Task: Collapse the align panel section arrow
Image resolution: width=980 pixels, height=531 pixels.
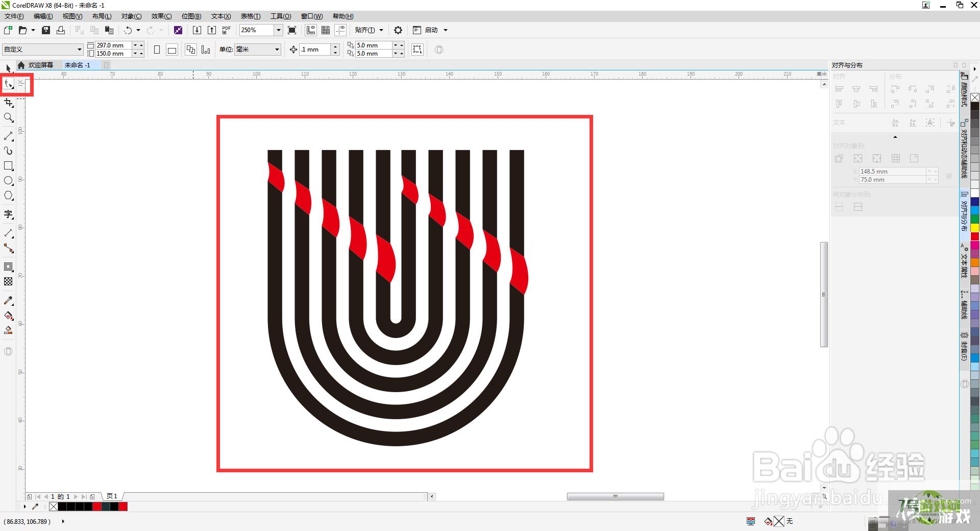Action: click(x=895, y=137)
